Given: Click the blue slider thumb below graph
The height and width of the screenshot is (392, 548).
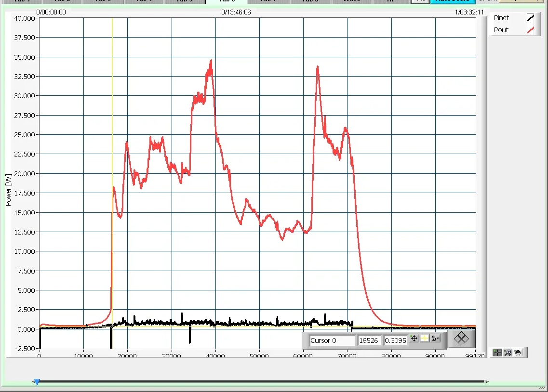Looking at the screenshot, I should click(x=37, y=382).
